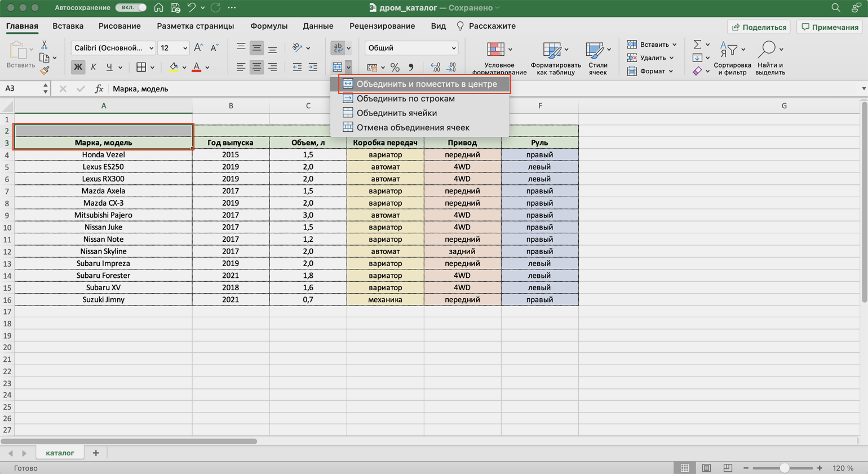
Task: Expand the Вставить cells dropdown arrow
Action: (x=674, y=45)
